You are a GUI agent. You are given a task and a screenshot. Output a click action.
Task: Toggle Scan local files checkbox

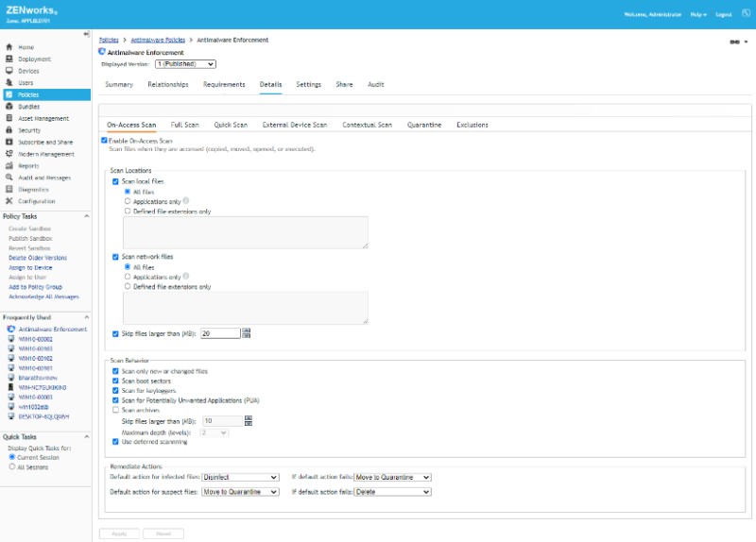coord(115,181)
